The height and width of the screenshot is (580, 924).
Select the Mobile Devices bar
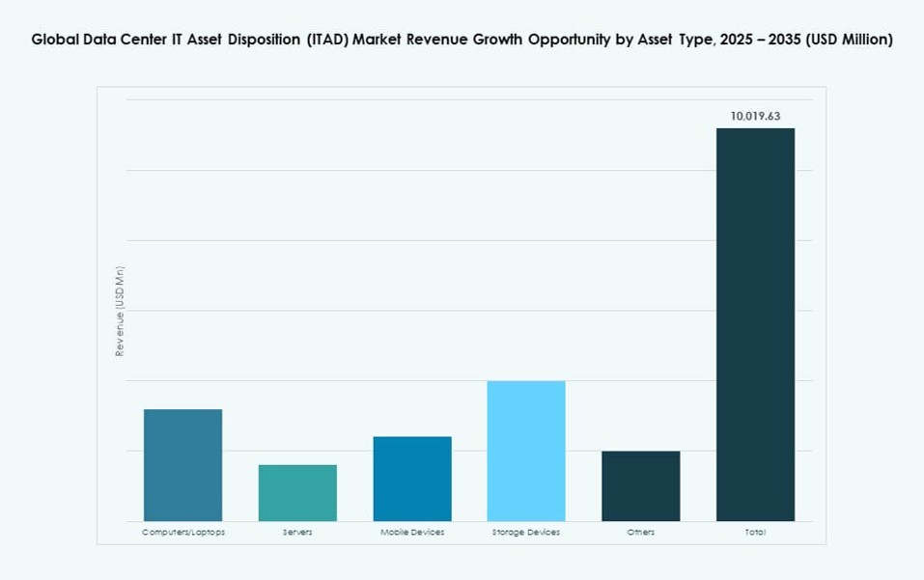(x=412, y=478)
